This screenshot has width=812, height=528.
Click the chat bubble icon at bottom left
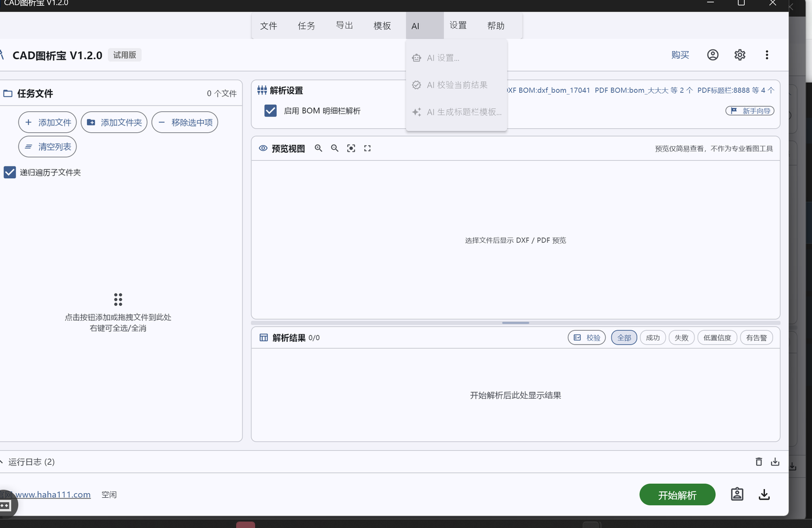(x=5, y=505)
